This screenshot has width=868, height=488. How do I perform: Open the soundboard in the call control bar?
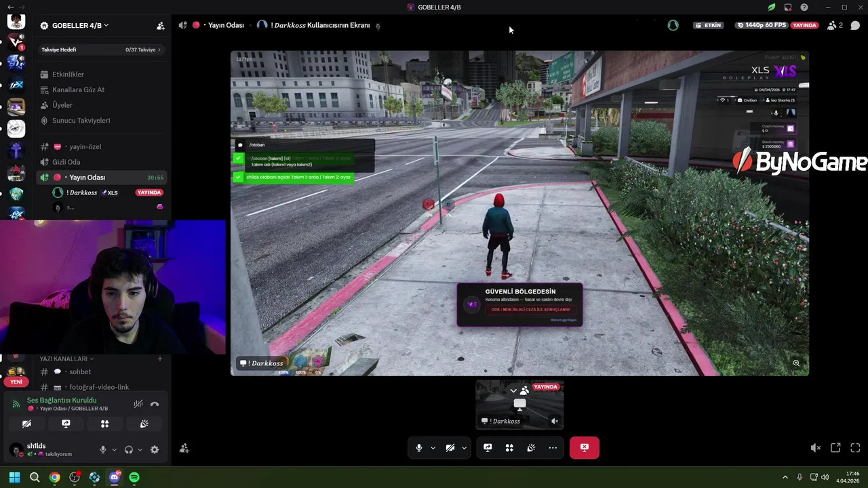click(531, 447)
